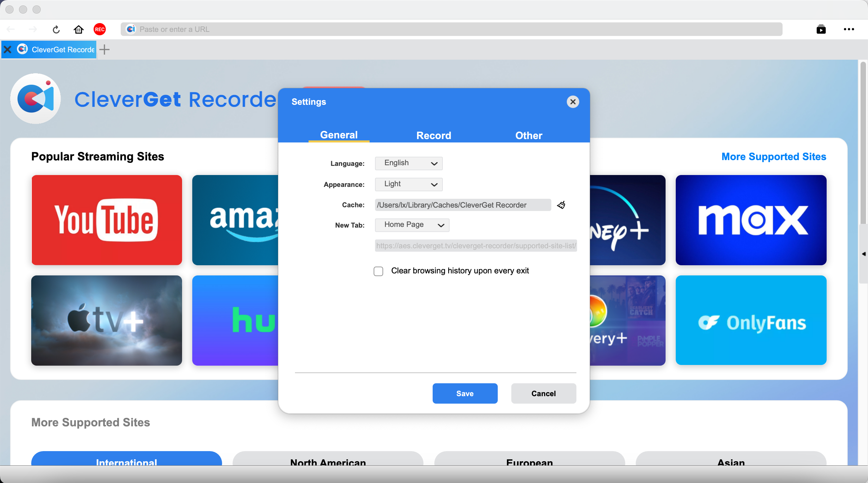This screenshot has width=868, height=483.
Task: Open the three-dot more menu
Action: [849, 30]
